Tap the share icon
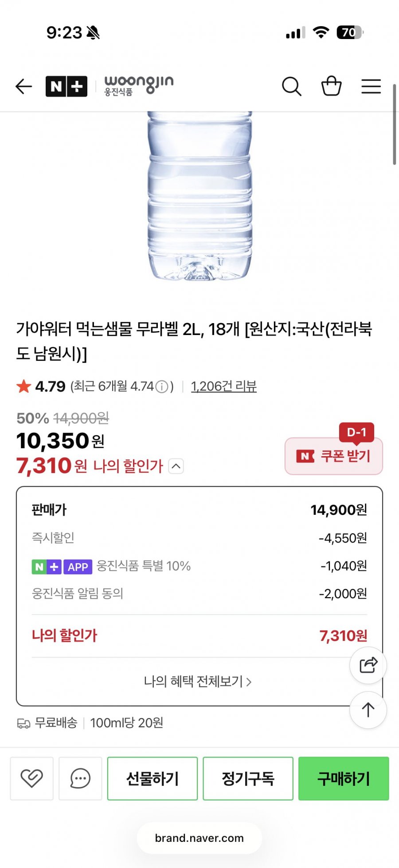This screenshot has height=868, width=399. coord(368,665)
